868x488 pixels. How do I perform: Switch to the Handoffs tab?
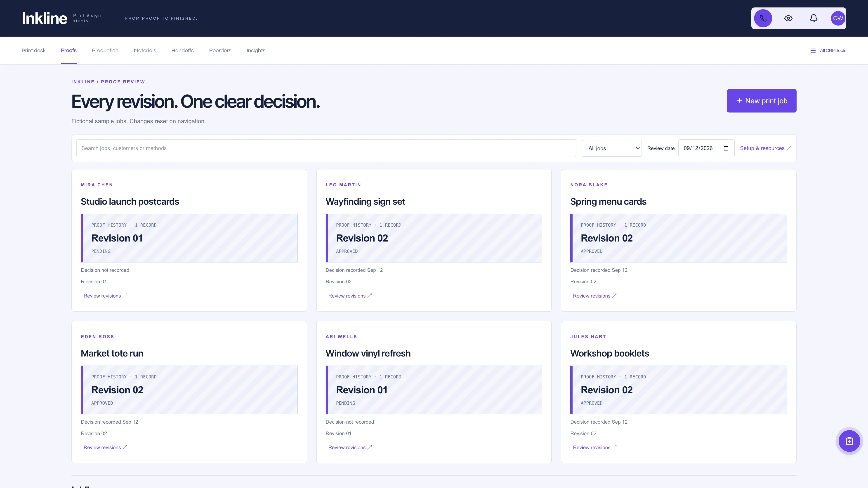182,51
